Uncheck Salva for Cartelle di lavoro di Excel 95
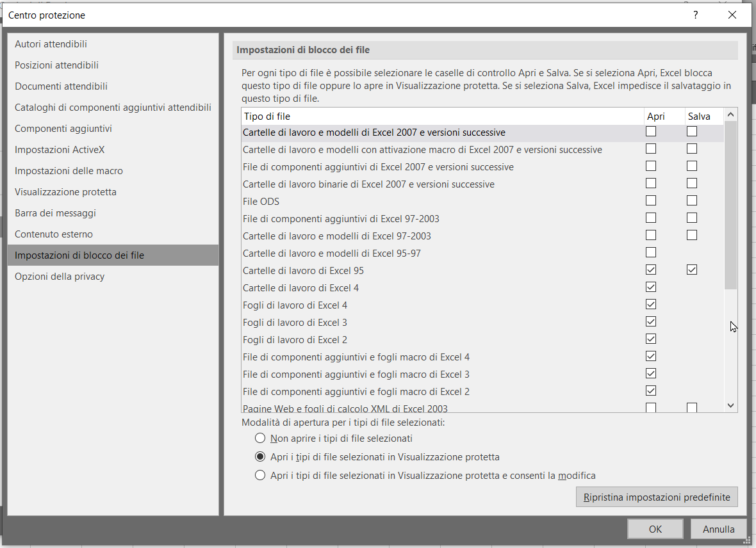Viewport: 756px width, 548px height. [x=692, y=270]
